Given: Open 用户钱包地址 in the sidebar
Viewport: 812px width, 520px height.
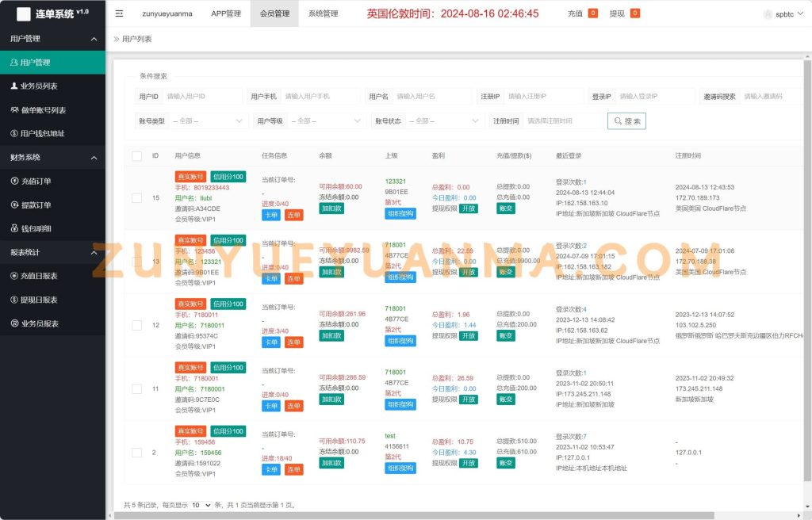Looking at the screenshot, I should (x=52, y=133).
